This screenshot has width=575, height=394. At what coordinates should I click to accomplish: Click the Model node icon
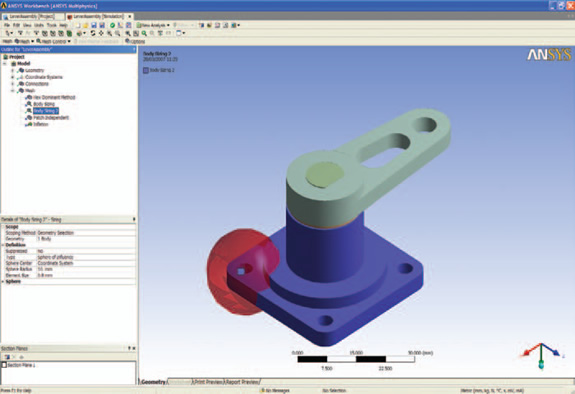(x=13, y=63)
